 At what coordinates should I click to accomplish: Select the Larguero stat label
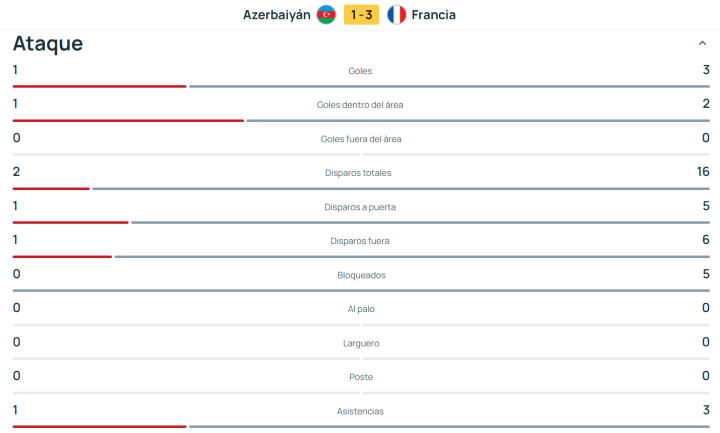point(360,343)
